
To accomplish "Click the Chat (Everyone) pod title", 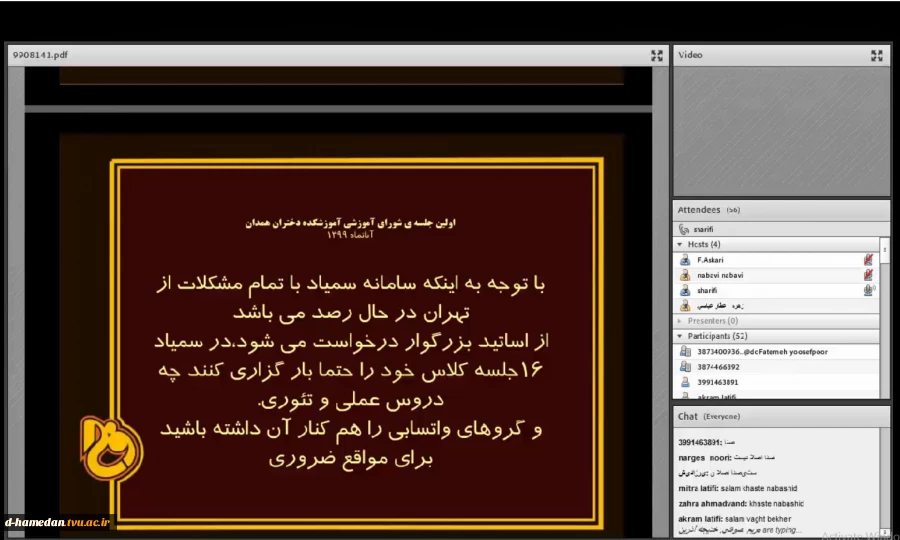I will coord(709,417).
